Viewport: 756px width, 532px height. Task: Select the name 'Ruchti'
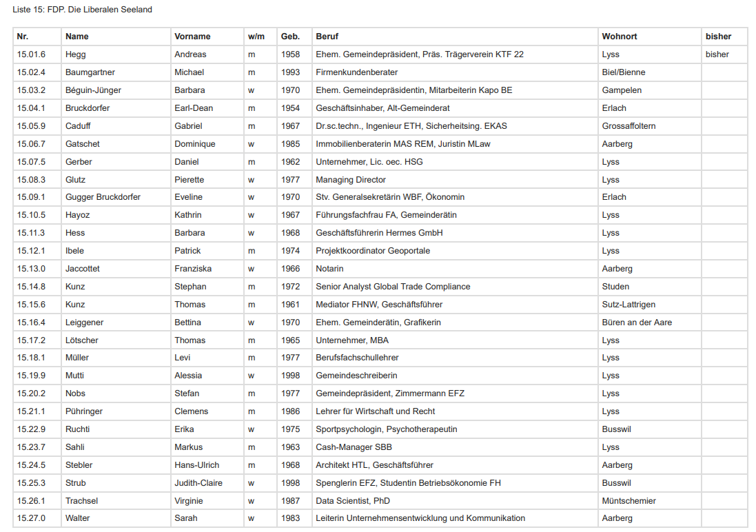pyautogui.click(x=77, y=429)
